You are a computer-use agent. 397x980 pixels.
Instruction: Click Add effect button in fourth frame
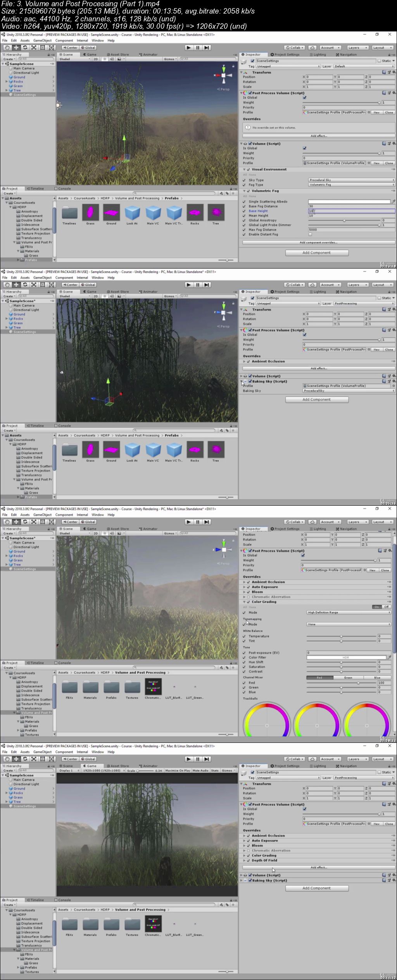(x=319, y=867)
